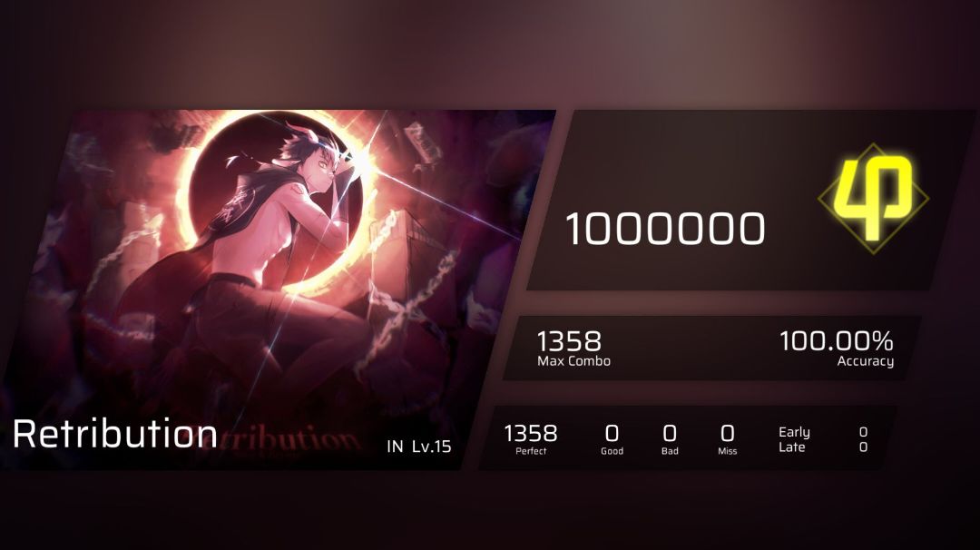Click the Early label
This screenshot has height=550, width=980.
794,432
